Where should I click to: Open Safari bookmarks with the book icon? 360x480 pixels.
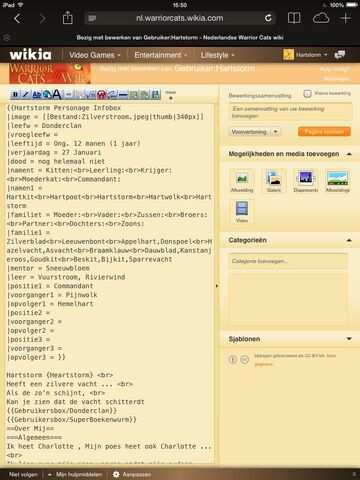294,18
